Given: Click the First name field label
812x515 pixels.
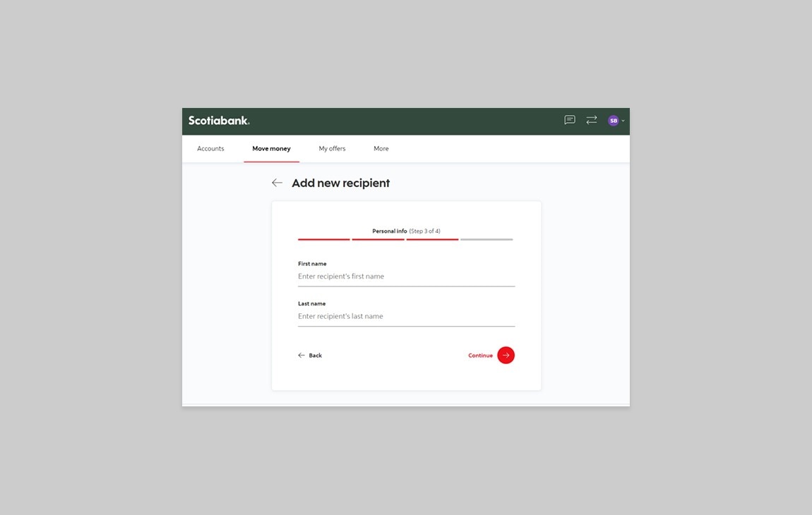Looking at the screenshot, I should tap(312, 264).
